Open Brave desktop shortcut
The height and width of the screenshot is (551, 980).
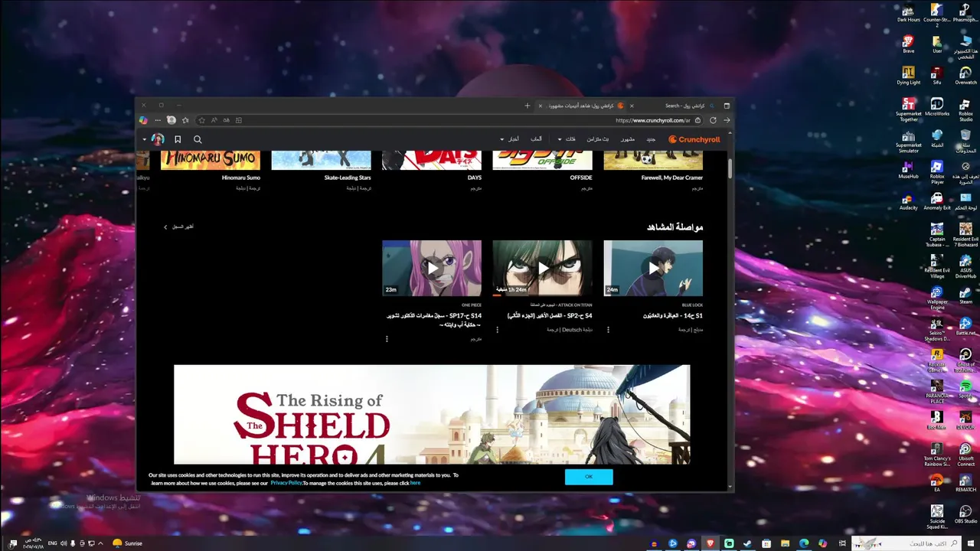tap(908, 44)
